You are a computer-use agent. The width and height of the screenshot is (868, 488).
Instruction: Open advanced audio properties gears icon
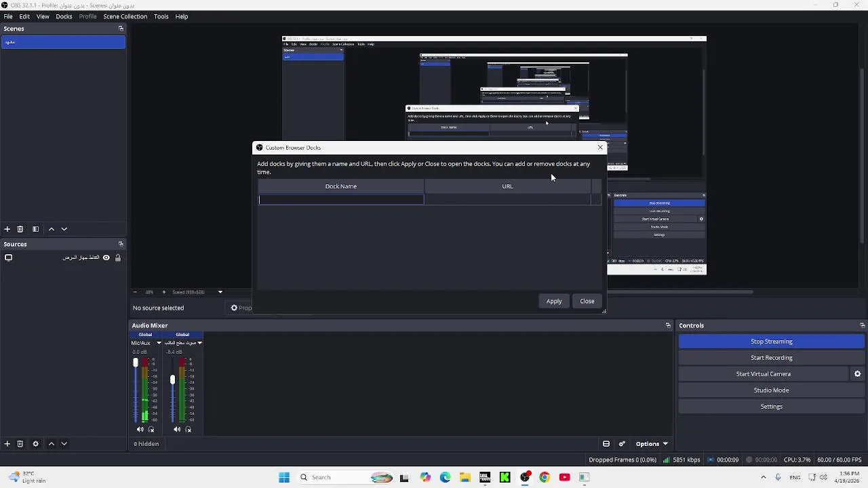point(622,444)
